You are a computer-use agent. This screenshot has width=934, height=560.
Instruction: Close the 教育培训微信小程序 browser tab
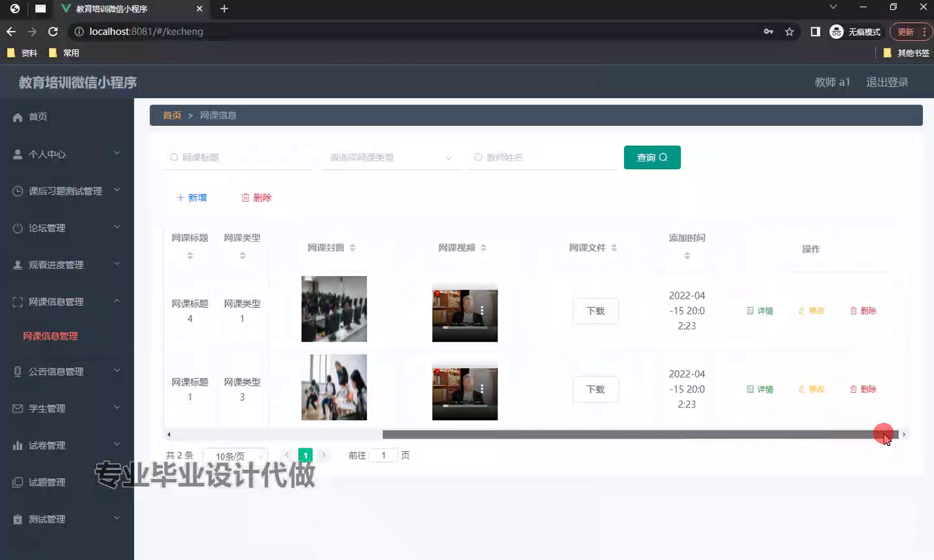199,8
